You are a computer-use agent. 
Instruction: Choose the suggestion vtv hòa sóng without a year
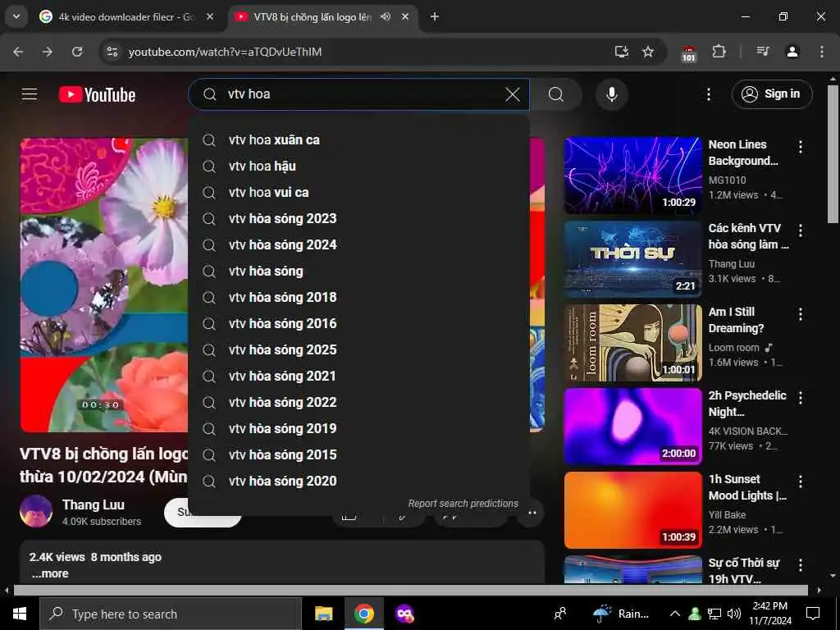pyautogui.click(x=359, y=271)
